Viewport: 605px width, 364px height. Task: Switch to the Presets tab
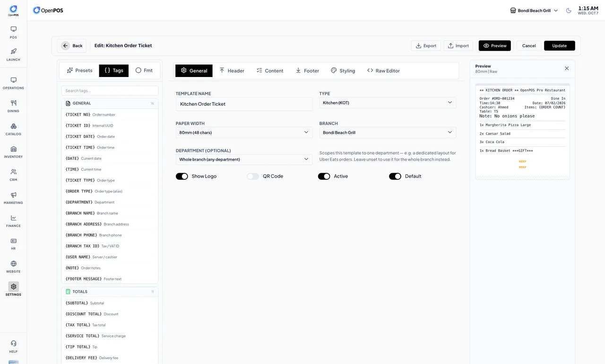click(79, 70)
